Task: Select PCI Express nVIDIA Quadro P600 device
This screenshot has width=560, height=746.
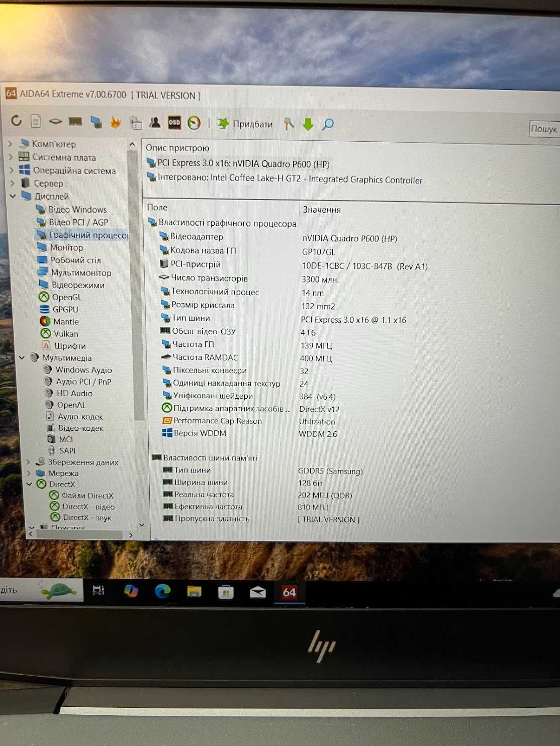Action: [x=238, y=163]
